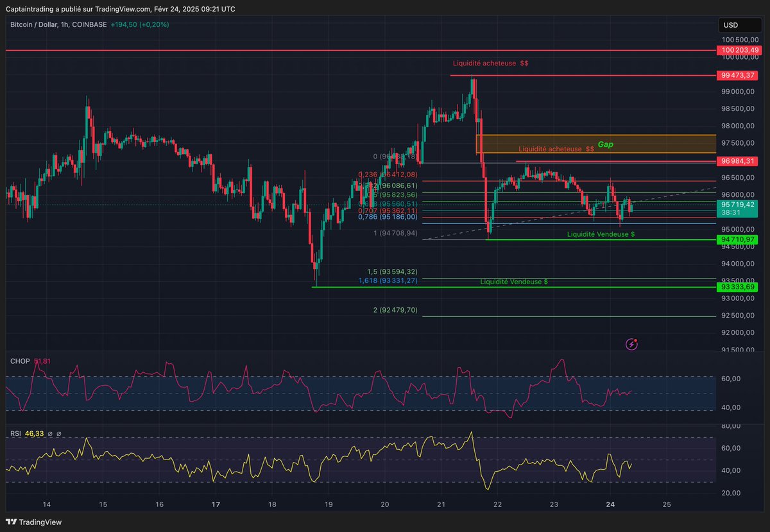Click the red notification dot on the lightning icon
Image resolution: width=770 pixels, height=532 pixels.
click(636, 340)
